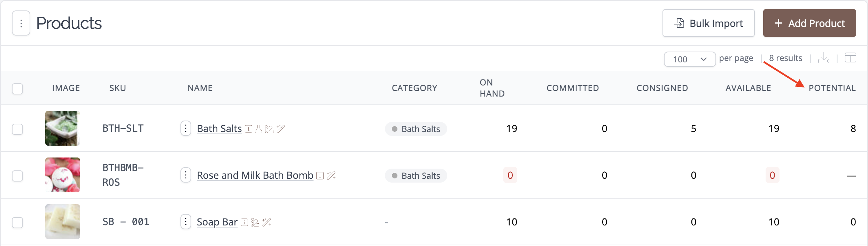Click the magic wand icon beside Soap Bar
The height and width of the screenshot is (246, 868).
(266, 222)
